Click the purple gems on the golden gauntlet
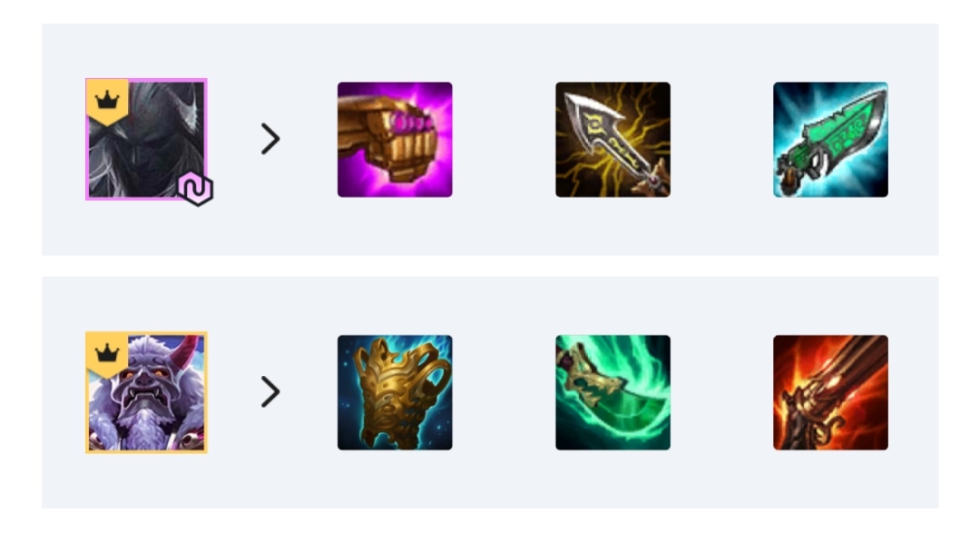Image resolution: width=980 pixels, height=543 pixels. coord(413,122)
